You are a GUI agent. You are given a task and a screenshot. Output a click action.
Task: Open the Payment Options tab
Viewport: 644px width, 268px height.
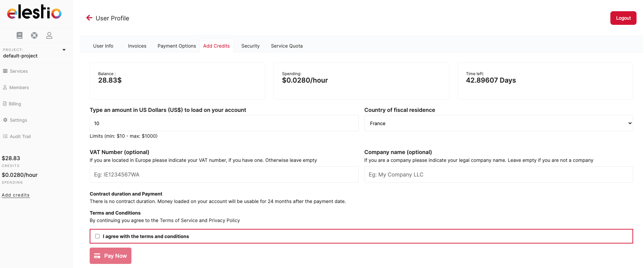click(177, 46)
